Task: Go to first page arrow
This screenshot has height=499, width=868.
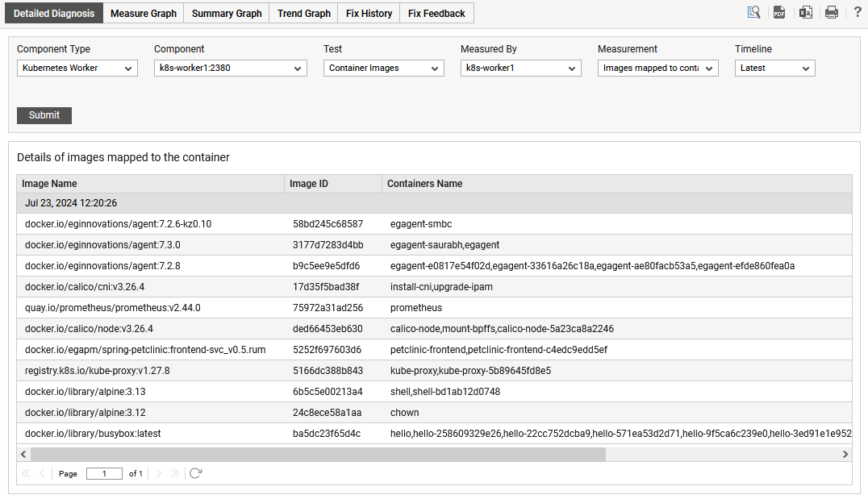Action: coord(26,473)
